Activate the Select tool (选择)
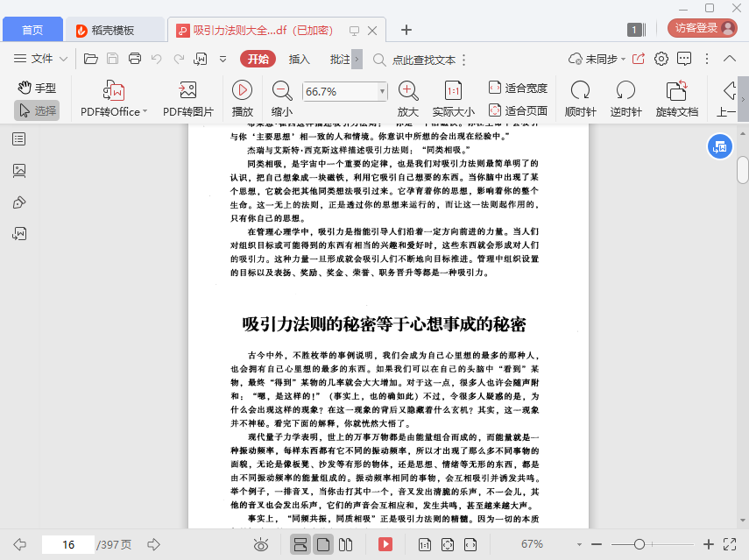This screenshot has height=560, width=749. [38, 110]
